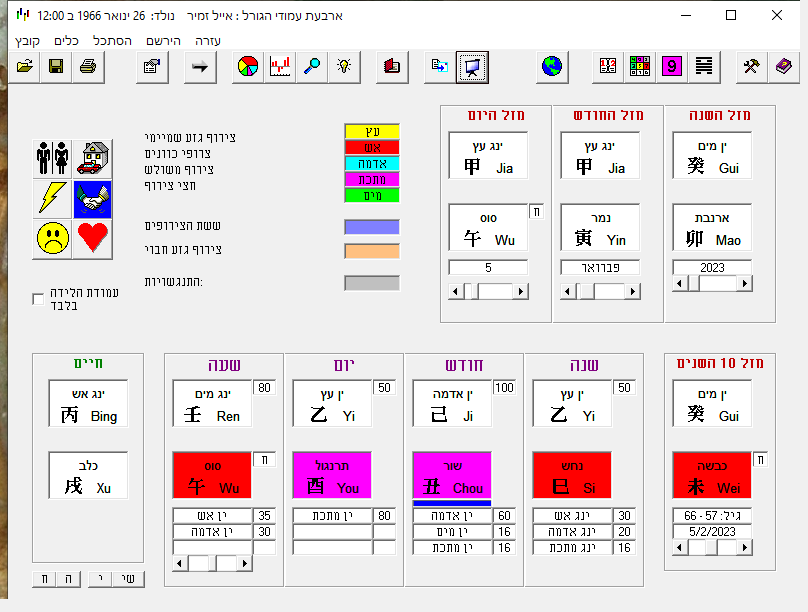808x612 pixels.
Task: Click the yellow lightning bolt icon
Action: coord(52,198)
